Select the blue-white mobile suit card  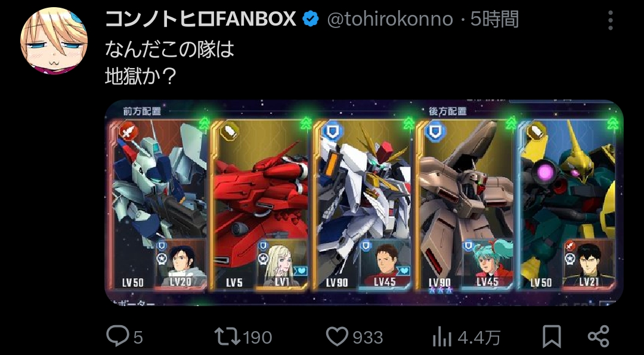pyautogui.click(x=159, y=205)
